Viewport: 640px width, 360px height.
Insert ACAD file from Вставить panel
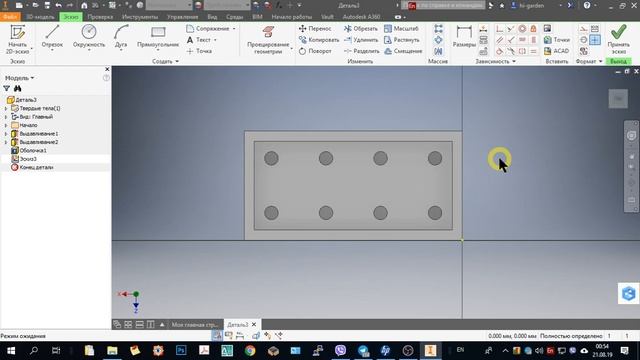click(556, 51)
